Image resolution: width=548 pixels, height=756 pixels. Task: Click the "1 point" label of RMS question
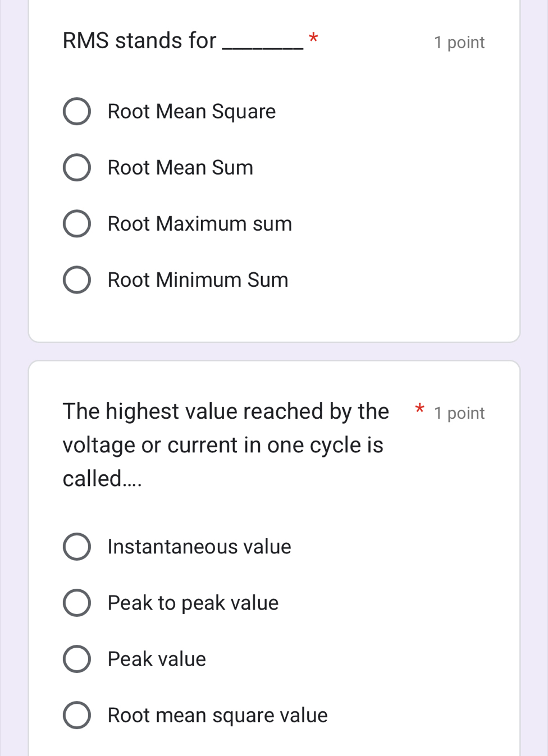point(459,43)
